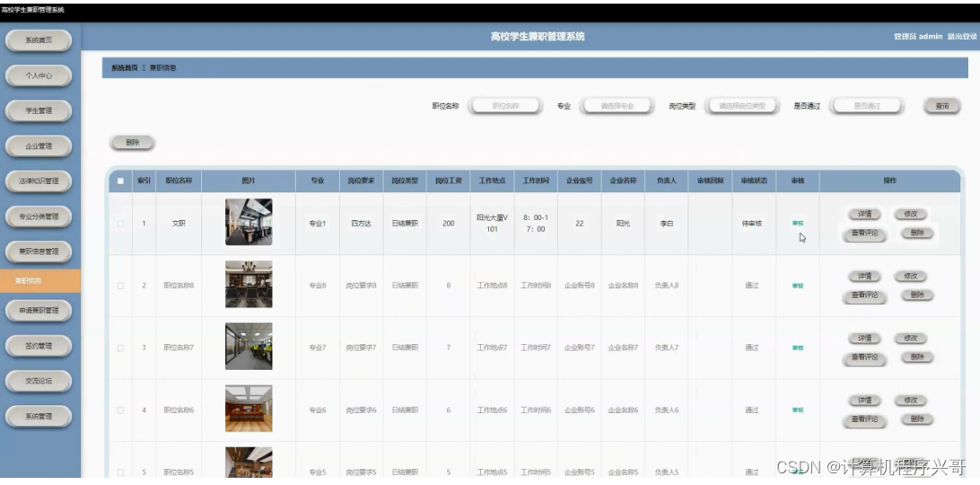The image size is (980, 485).
Task: Click 系统首页 in the breadcrumb
Action: coord(125,67)
